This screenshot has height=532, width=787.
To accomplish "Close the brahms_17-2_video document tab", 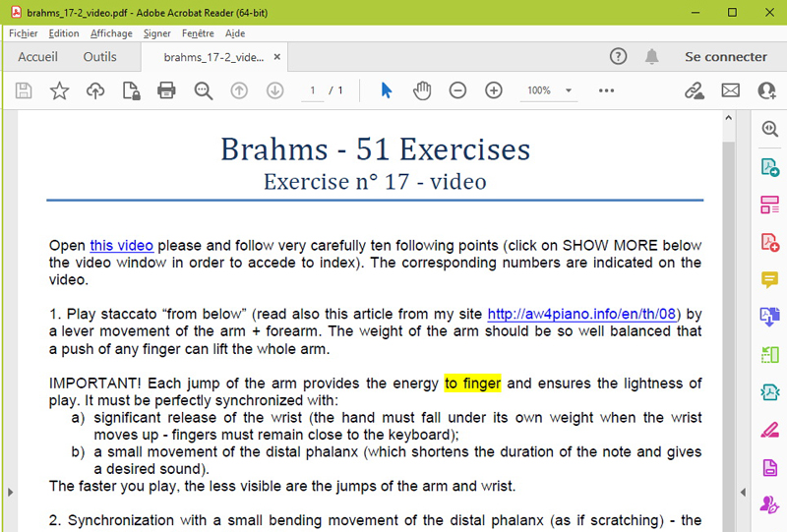I will (x=277, y=57).
